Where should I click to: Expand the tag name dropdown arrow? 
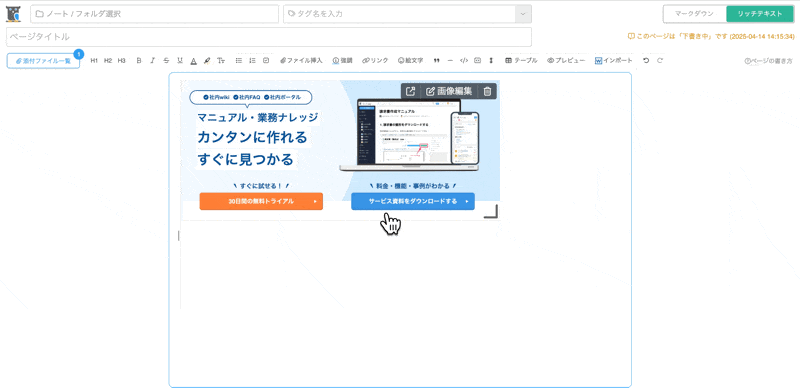click(523, 14)
